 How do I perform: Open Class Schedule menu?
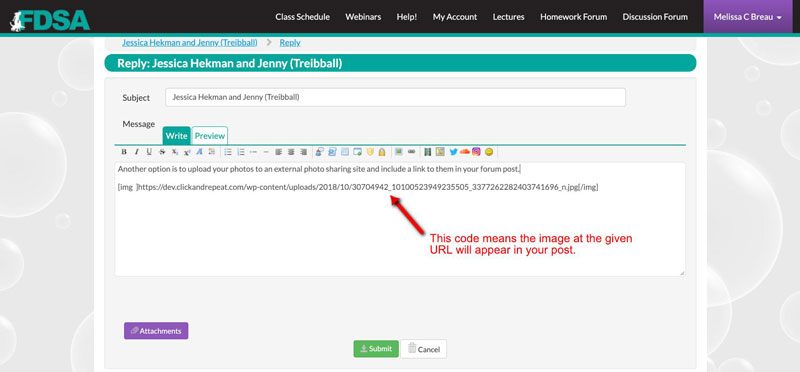click(x=303, y=17)
